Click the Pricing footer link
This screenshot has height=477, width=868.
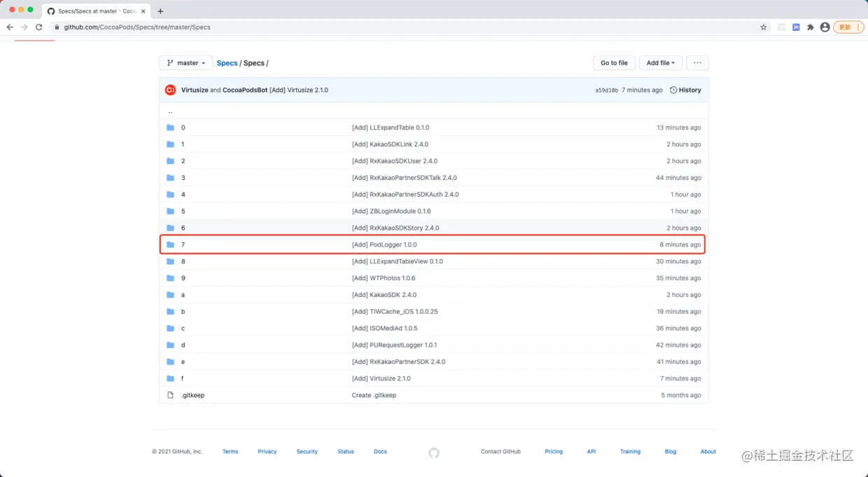(x=554, y=452)
